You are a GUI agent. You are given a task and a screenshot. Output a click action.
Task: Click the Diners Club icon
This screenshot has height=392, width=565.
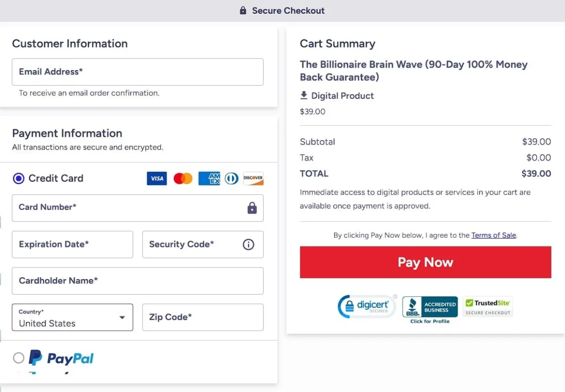pyautogui.click(x=231, y=178)
